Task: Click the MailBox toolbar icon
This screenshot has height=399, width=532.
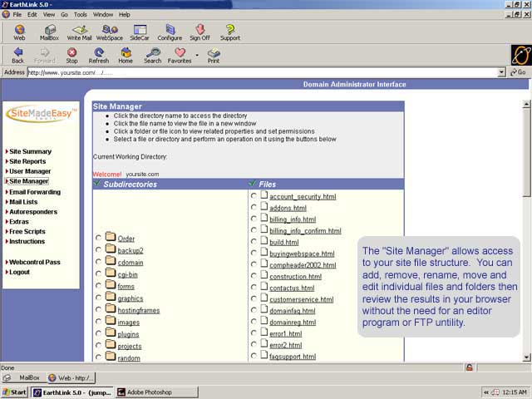Action: tap(49, 32)
